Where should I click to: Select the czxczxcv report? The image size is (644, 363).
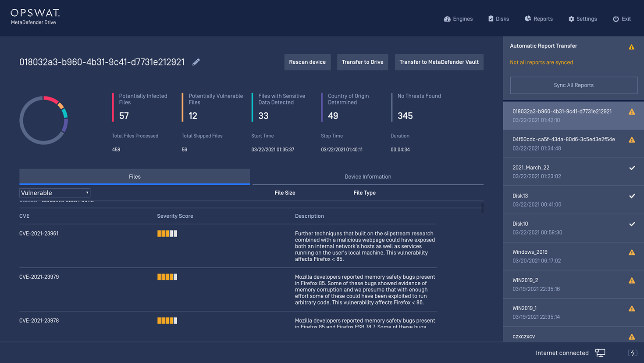(573, 335)
